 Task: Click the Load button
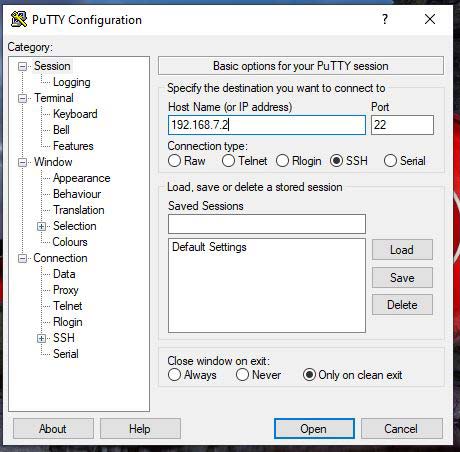[x=402, y=250]
